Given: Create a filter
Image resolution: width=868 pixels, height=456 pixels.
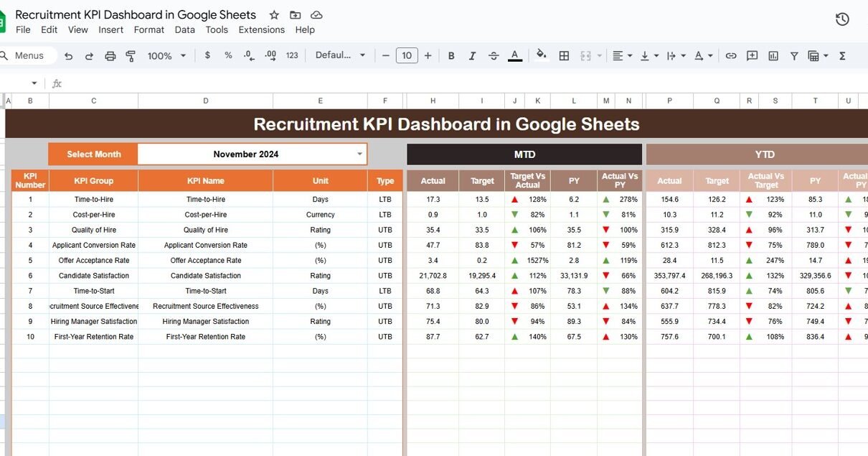Looking at the screenshot, I should (x=794, y=55).
